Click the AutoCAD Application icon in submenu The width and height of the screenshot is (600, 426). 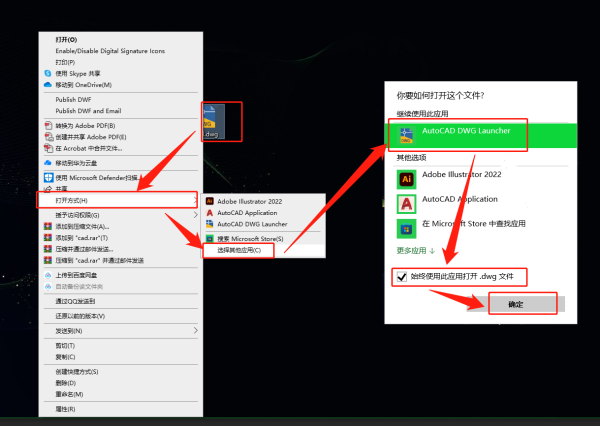coord(209,212)
